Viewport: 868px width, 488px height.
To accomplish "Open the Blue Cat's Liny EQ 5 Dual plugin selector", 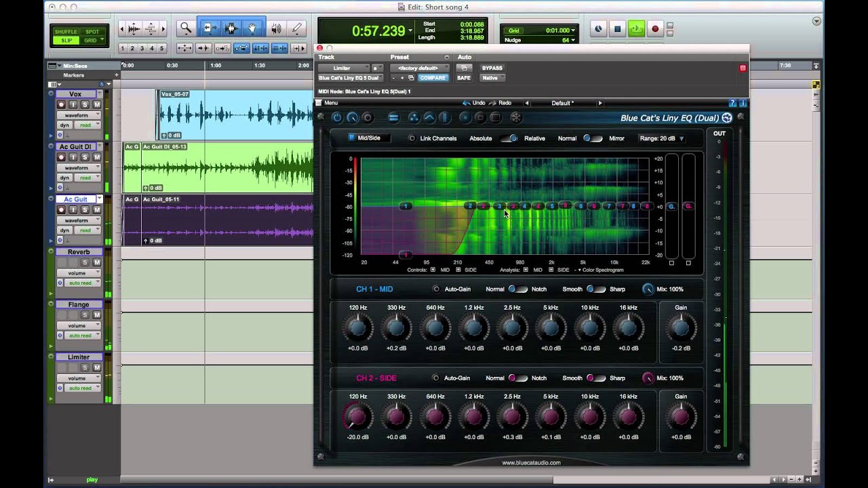I will pyautogui.click(x=350, y=78).
